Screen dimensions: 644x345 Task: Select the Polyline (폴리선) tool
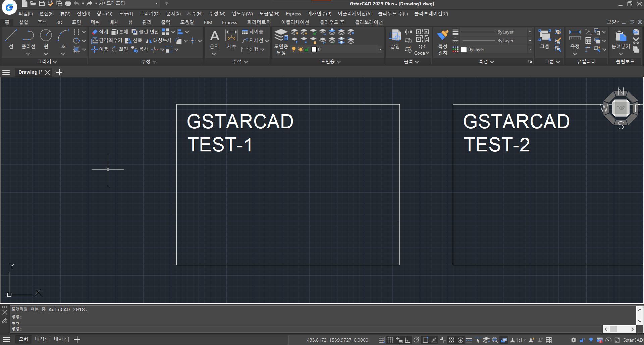tap(29, 40)
